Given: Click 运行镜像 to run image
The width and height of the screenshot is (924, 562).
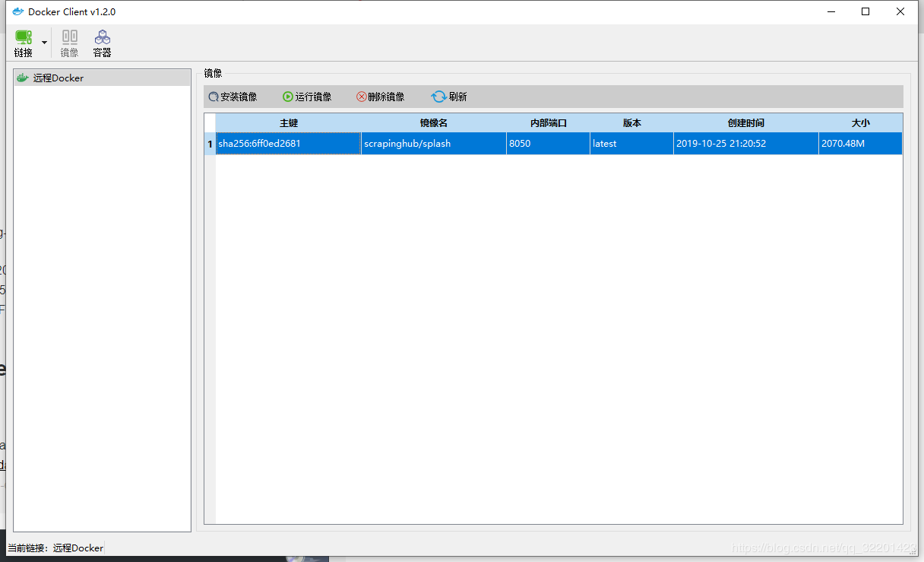Looking at the screenshot, I should click(x=307, y=97).
